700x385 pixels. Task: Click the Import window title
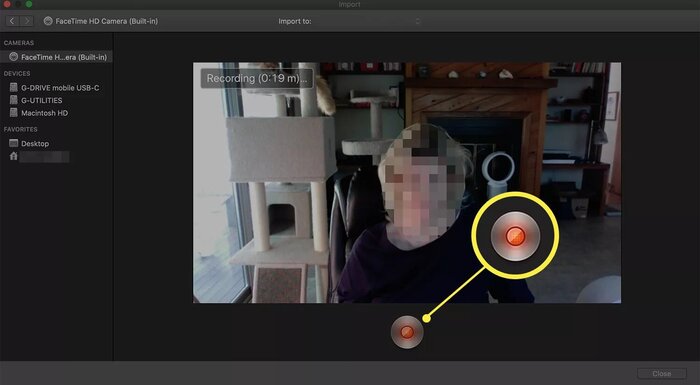pyautogui.click(x=350, y=4)
